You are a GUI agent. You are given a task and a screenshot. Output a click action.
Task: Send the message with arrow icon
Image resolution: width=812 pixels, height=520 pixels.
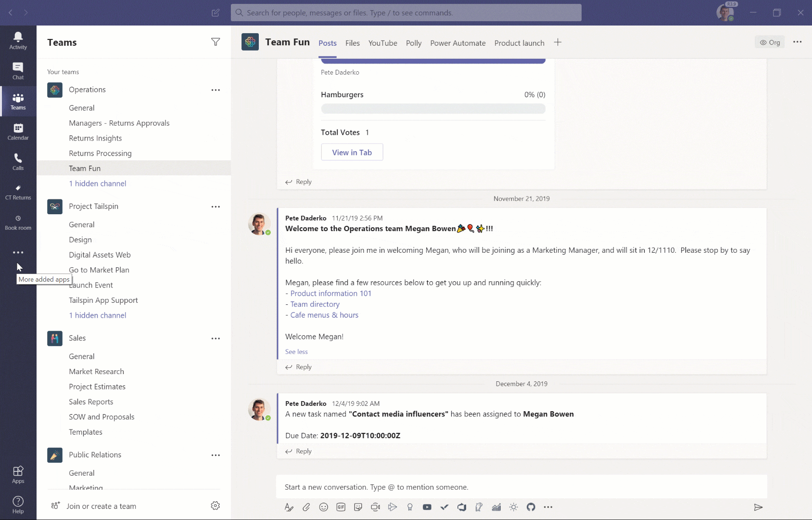[x=758, y=507]
